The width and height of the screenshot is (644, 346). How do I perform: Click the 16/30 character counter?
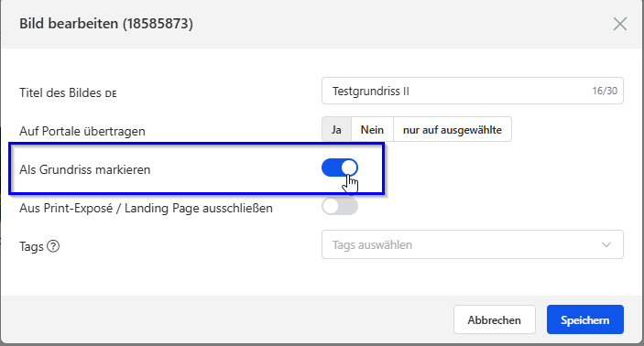[605, 91]
